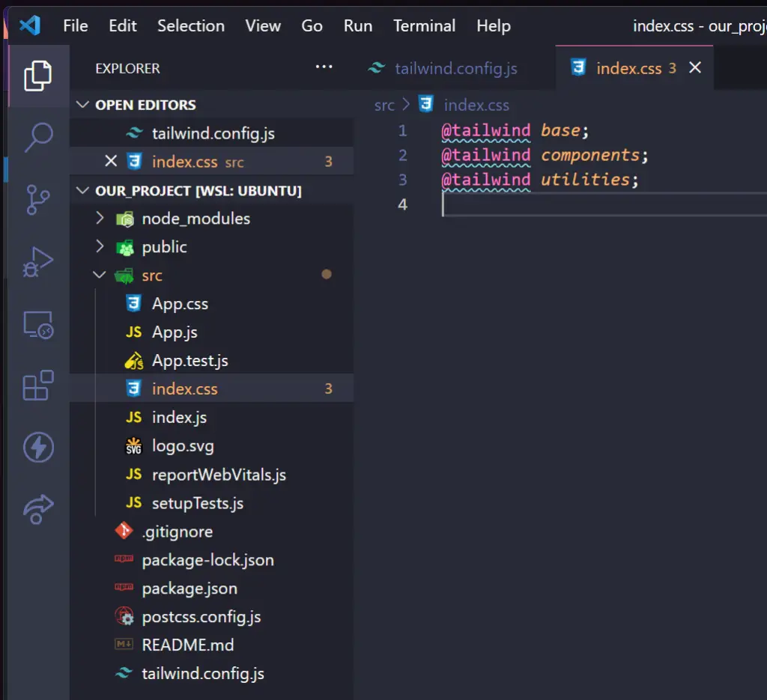Image resolution: width=767 pixels, height=700 pixels.
Task: Open logo.svg in the file tree
Action: click(212, 445)
